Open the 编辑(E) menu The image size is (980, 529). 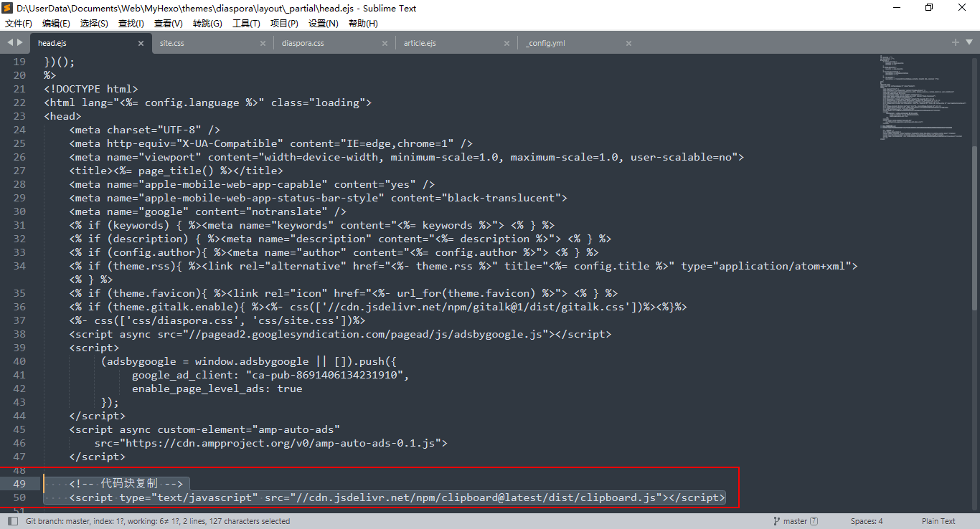(56, 24)
